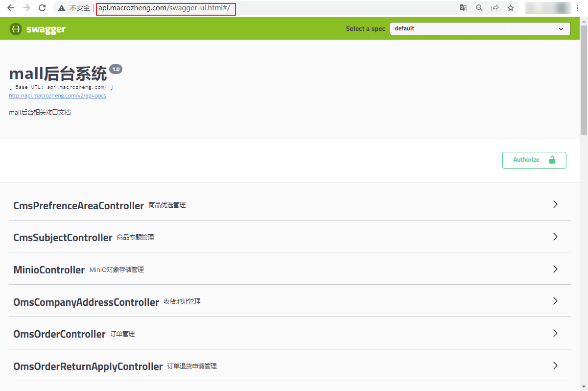The height and width of the screenshot is (391, 588).
Task: Click OmsOrderController title
Action: coord(59,334)
